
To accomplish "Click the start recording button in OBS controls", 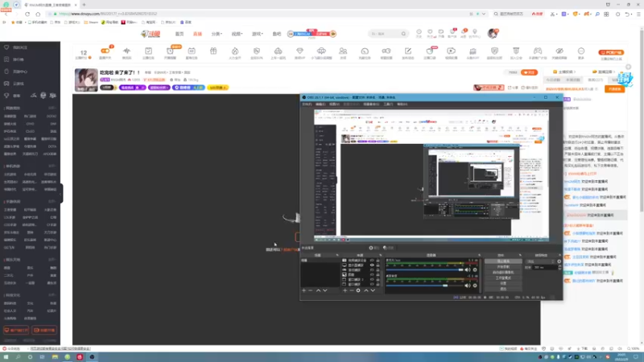I will click(503, 267).
